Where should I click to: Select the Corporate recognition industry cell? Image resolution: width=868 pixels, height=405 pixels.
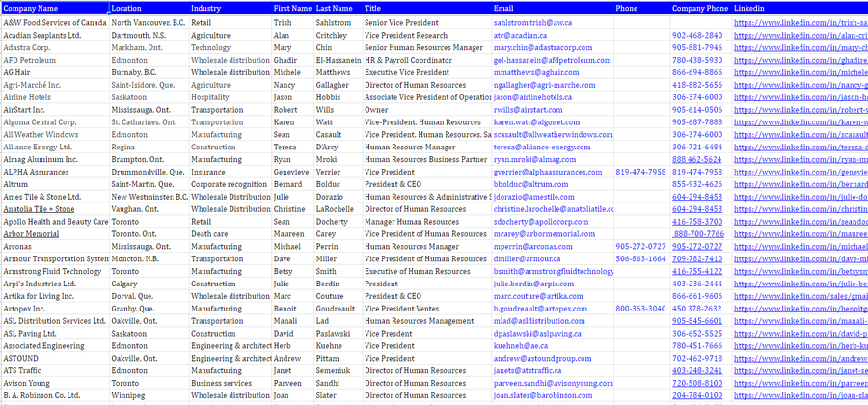231,185
